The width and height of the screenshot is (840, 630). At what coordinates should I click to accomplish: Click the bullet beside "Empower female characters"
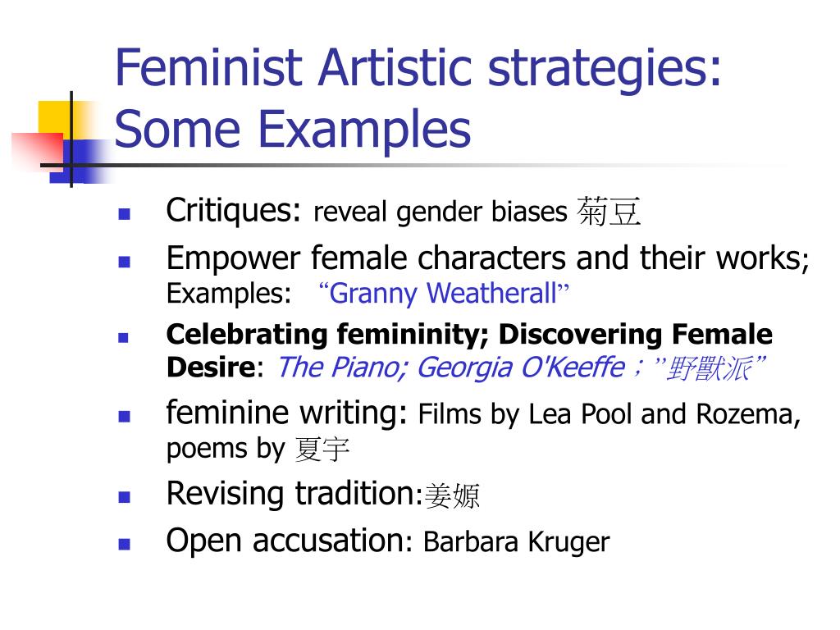coord(125,262)
